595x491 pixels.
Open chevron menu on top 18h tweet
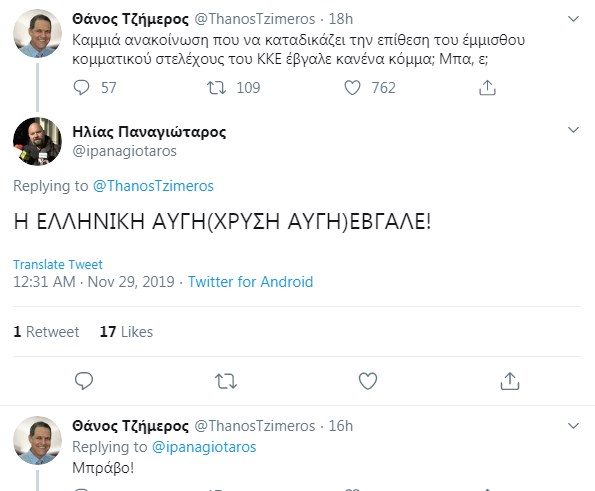(x=573, y=19)
